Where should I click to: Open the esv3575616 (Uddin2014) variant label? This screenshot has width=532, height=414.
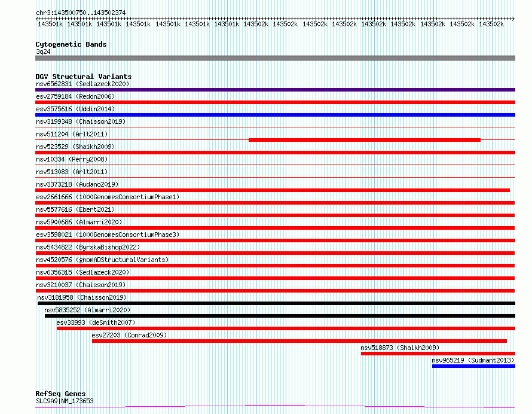pyautogui.click(x=75, y=109)
